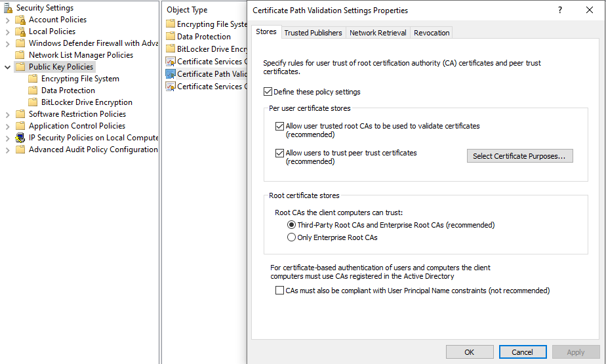This screenshot has height=364, width=606.
Task: Uncheck Allow user trusted root CAs checkbox
Action: pos(279,126)
